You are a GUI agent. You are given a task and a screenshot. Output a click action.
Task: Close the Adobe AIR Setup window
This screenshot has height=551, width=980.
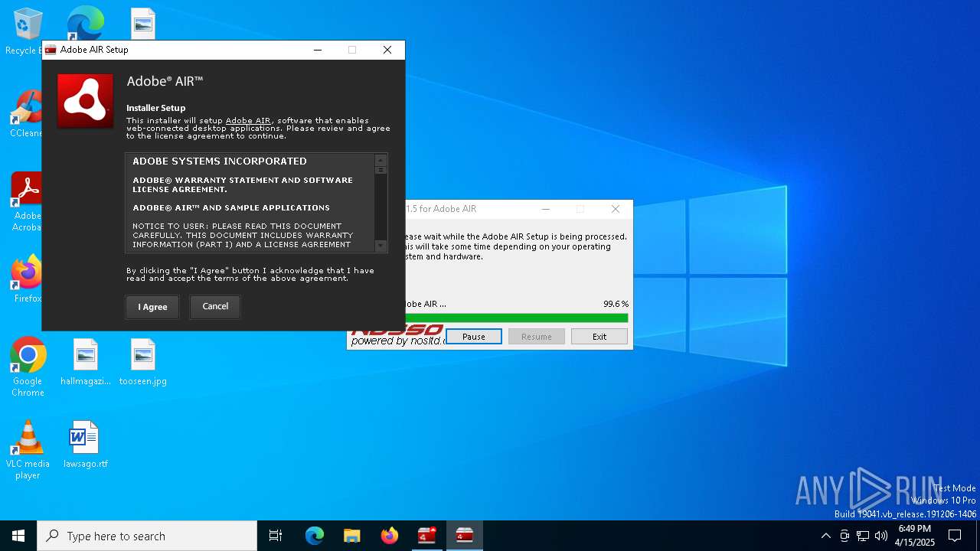(x=387, y=50)
